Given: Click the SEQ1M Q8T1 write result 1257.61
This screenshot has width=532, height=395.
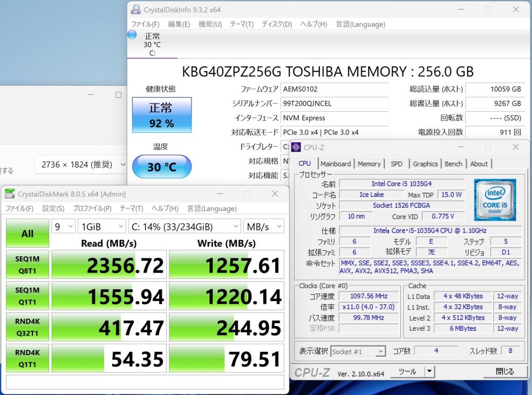Looking at the screenshot, I should coord(227,265).
